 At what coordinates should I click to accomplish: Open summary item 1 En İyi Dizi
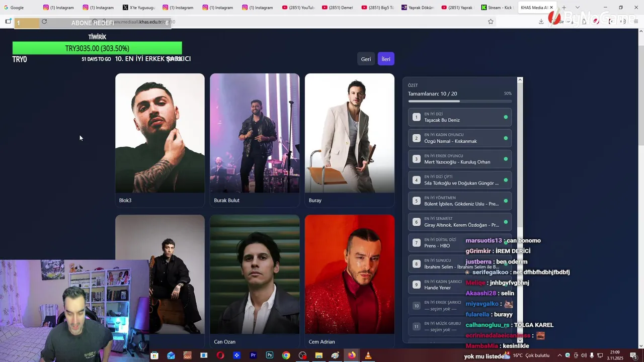coord(460,117)
